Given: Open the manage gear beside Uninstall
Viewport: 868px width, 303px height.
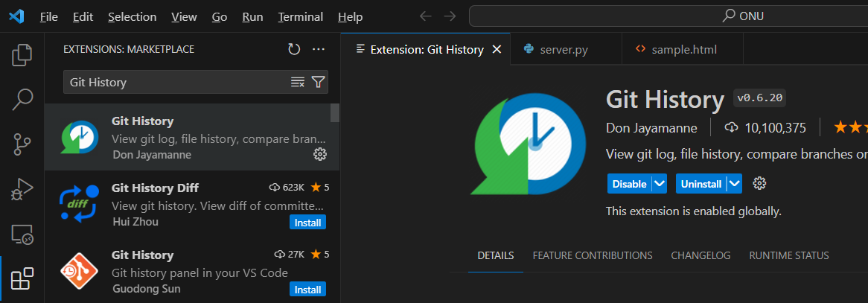Looking at the screenshot, I should point(759,183).
